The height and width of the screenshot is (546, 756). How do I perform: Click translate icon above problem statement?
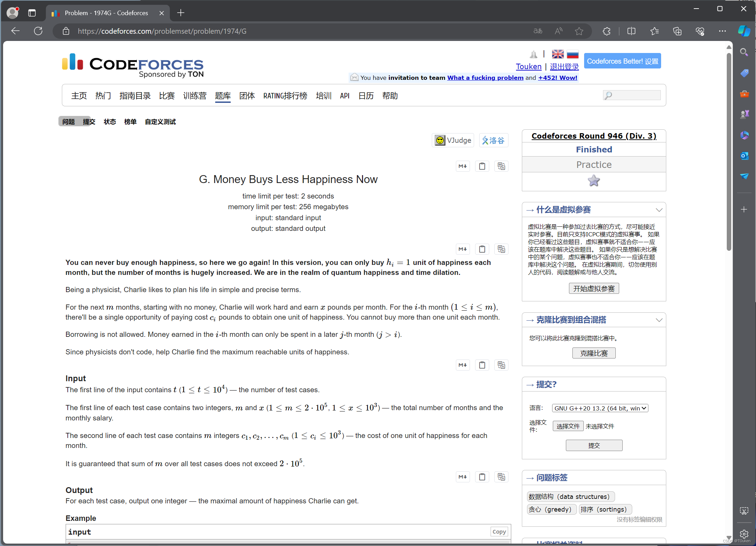(501, 249)
